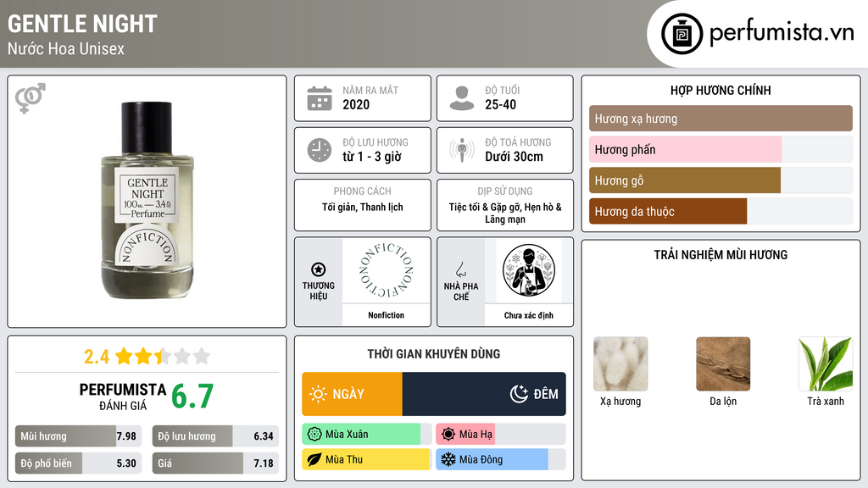Click the perfumista.vn bottle logo icon

[682, 34]
